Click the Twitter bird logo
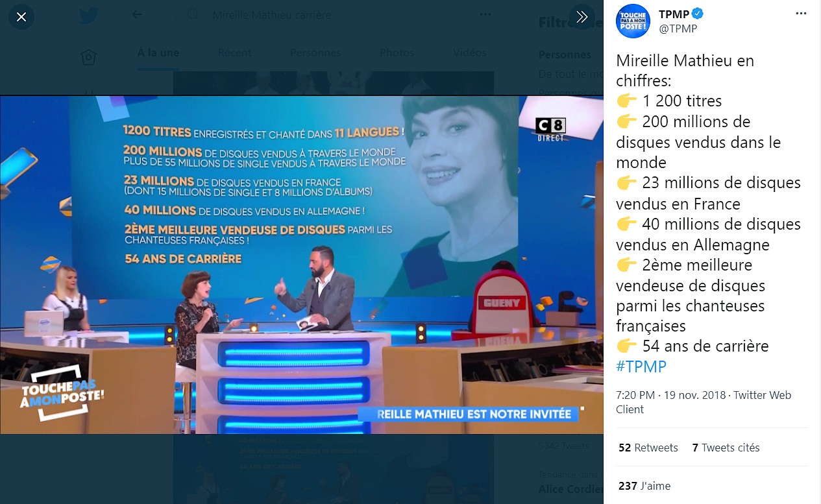Viewport: 821px width, 504px height. click(x=88, y=15)
